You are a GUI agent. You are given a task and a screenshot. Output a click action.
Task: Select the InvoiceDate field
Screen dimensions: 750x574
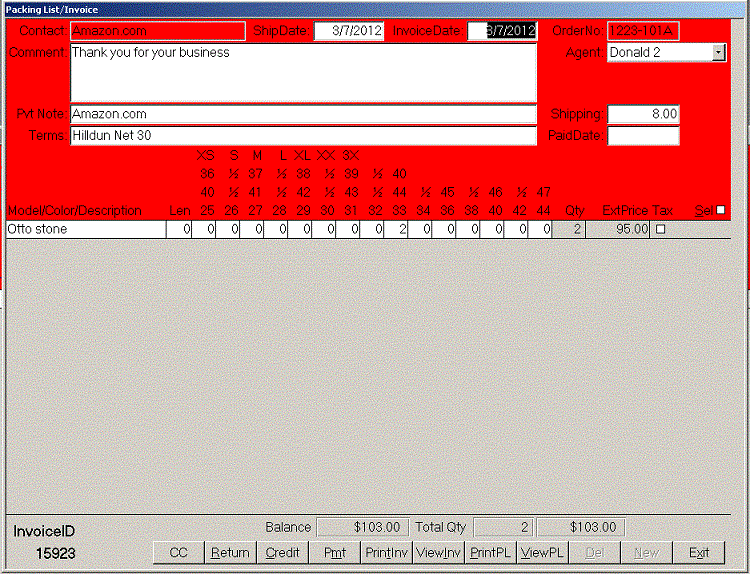tap(502, 31)
